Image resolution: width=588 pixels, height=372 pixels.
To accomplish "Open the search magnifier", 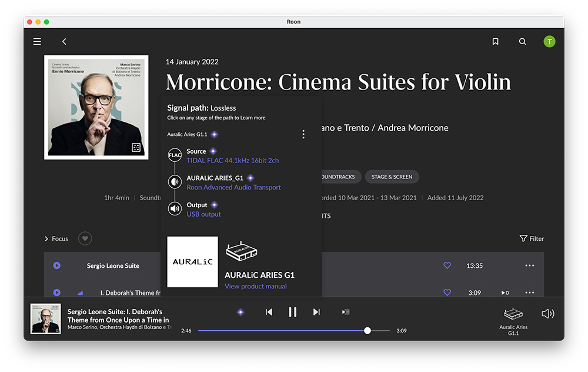I will [x=522, y=41].
